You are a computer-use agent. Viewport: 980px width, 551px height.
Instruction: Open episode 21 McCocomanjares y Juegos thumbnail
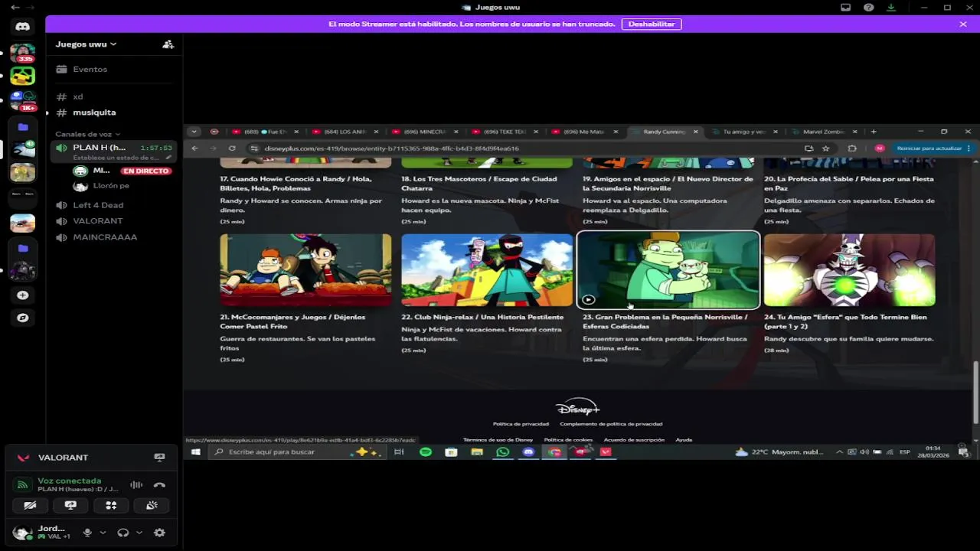305,270
